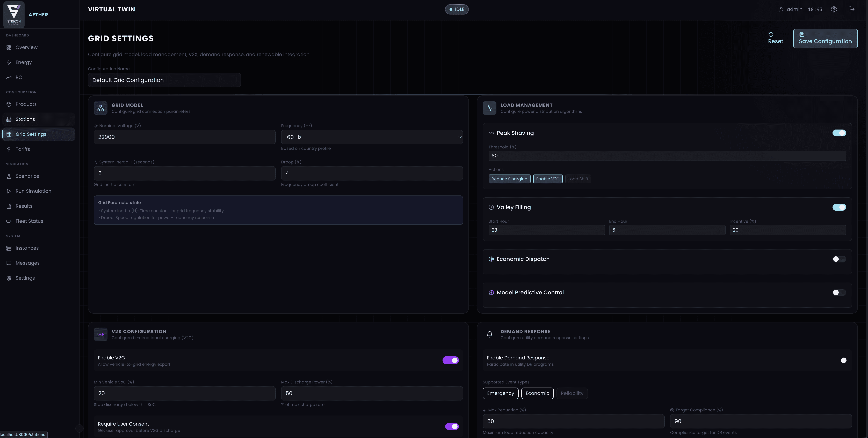Collapse the sidebar with chevron icon
This screenshot has height=438, width=868.
(x=79, y=428)
